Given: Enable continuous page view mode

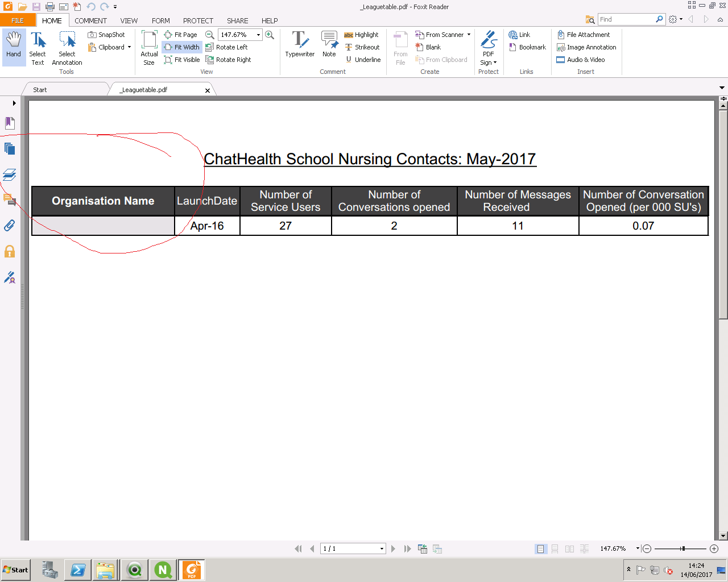Looking at the screenshot, I should click(x=555, y=548).
